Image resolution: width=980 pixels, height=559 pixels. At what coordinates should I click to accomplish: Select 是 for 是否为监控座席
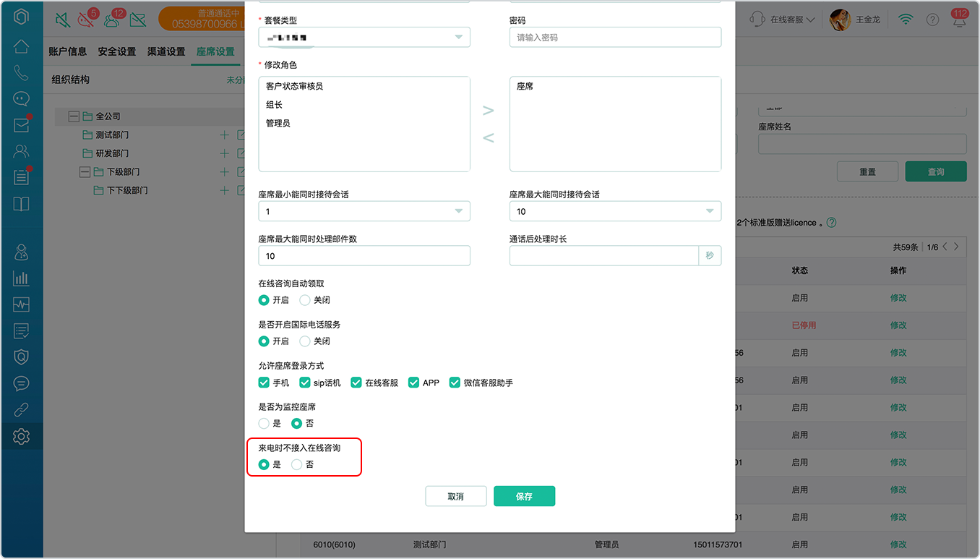pos(264,423)
